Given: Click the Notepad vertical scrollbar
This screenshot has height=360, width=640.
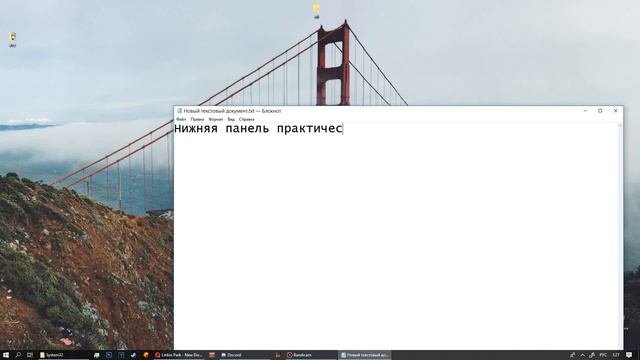Looking at the screenshot, I should point(620,236).
